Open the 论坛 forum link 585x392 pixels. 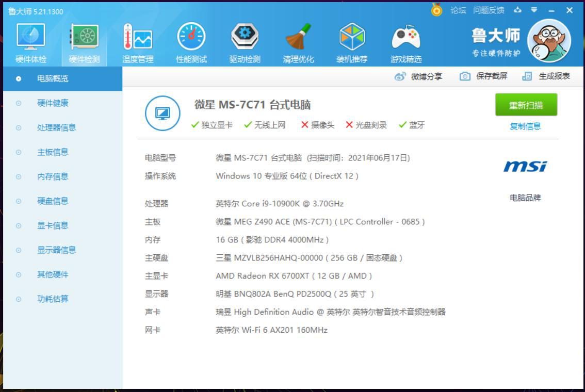click(x=458, y=10)
